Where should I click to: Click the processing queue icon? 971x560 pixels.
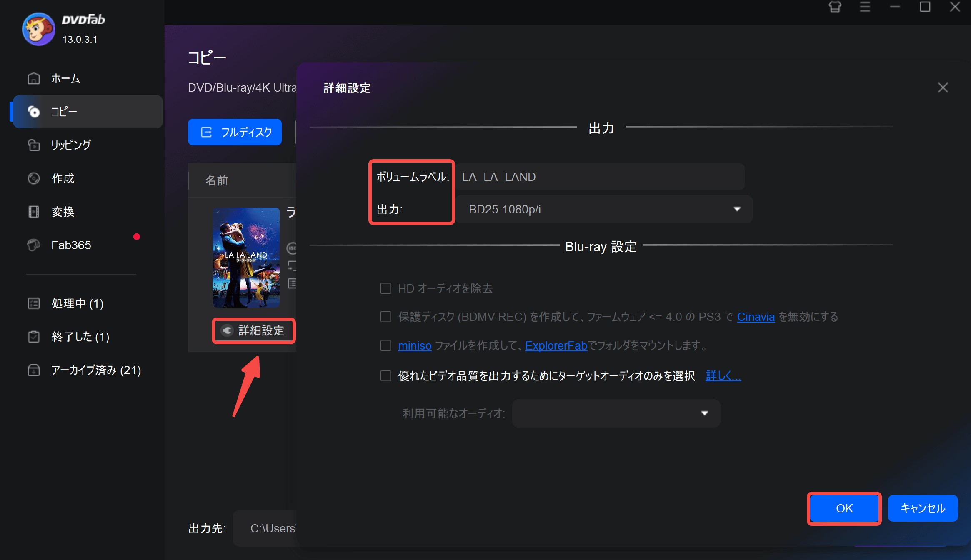coord(34,303)
